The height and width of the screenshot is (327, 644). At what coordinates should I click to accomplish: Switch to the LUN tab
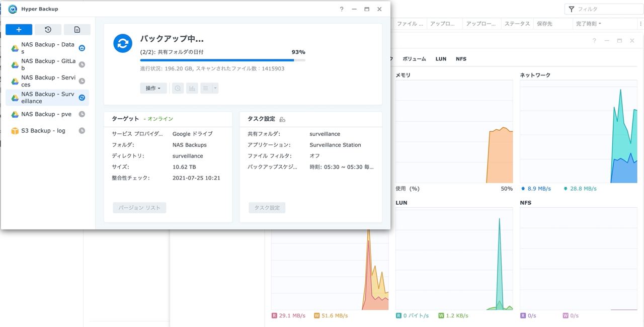point(441,59)
